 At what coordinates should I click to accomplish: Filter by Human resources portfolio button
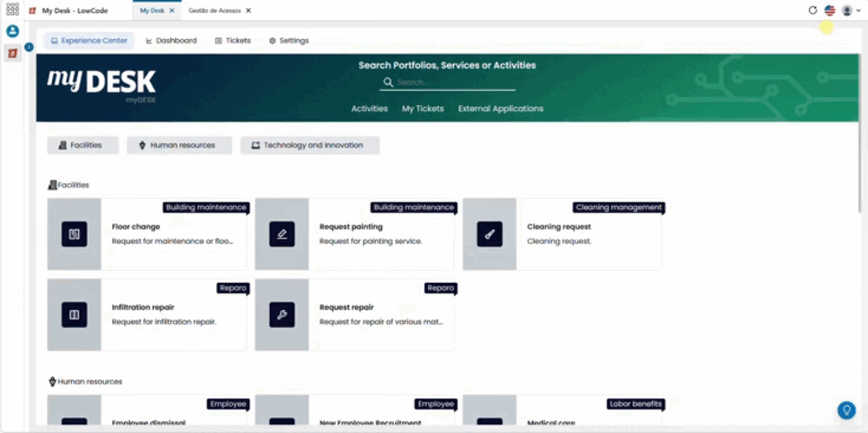point(180,145)
